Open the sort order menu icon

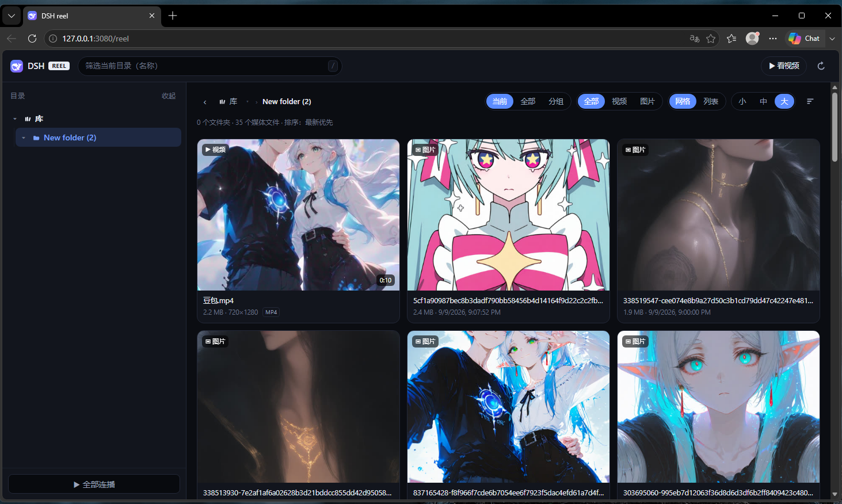pyautogui.click(x=810, y=101)
